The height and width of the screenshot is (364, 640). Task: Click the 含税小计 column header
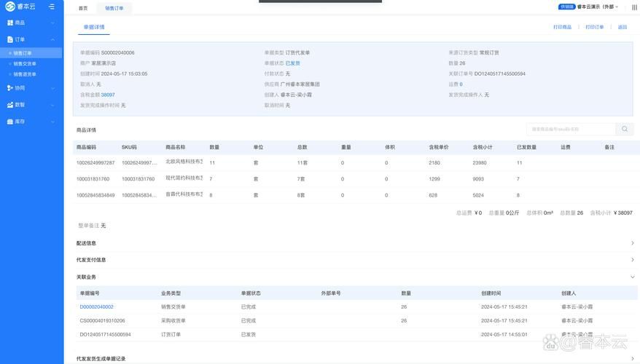[x=483, y=147]
